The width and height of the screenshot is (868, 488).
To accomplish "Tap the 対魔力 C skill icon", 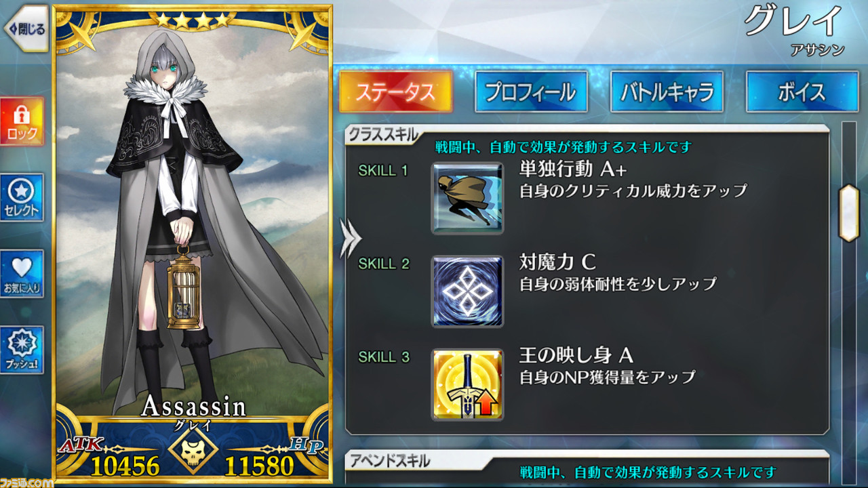I will 467,291.
